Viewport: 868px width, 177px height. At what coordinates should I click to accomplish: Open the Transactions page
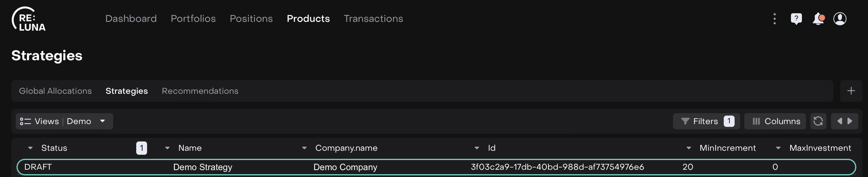click(373, 19)
